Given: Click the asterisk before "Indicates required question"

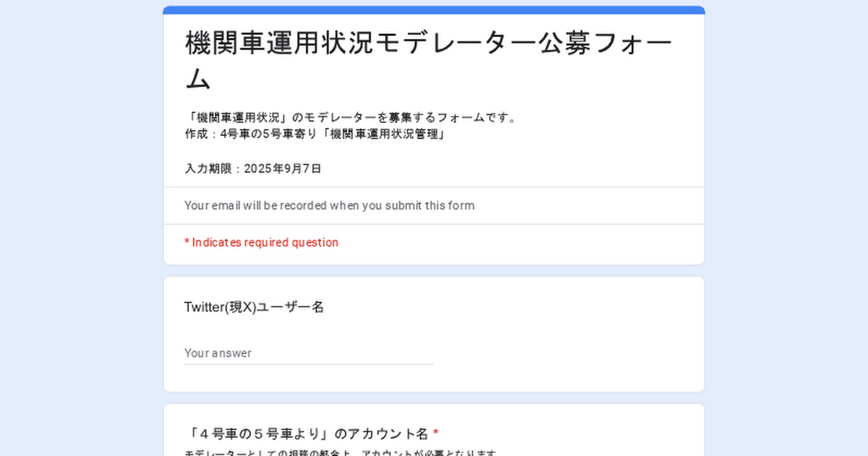Looking at the screenshot, I should point(187,242).
